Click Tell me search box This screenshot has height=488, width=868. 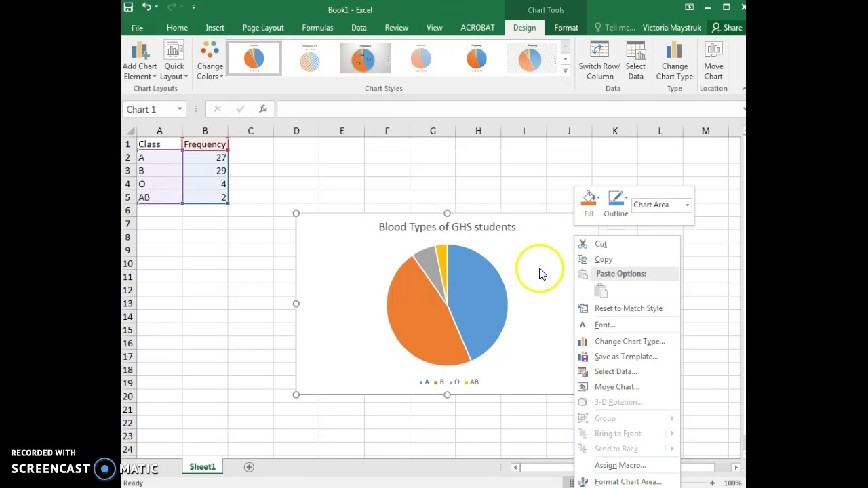[614, 28]
